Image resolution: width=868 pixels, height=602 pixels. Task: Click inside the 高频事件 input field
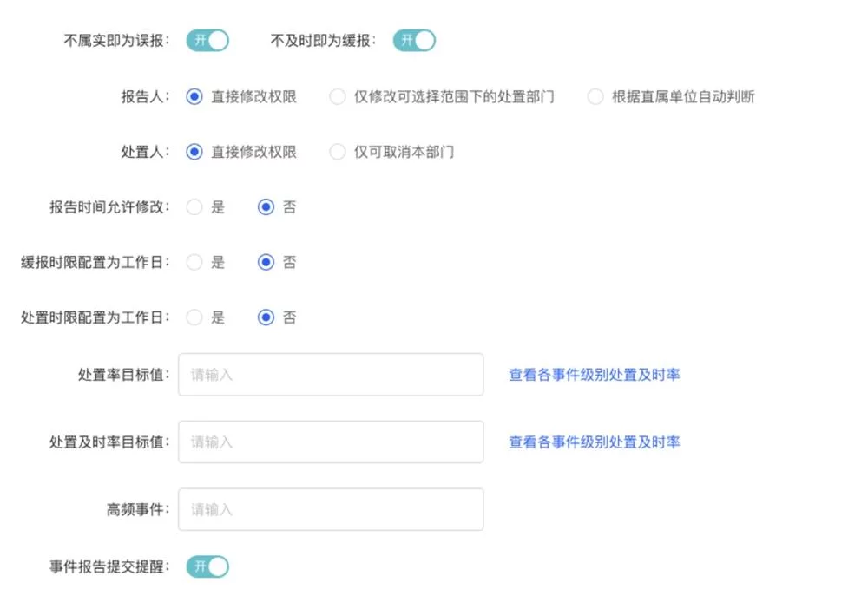(x=330, y=509)
